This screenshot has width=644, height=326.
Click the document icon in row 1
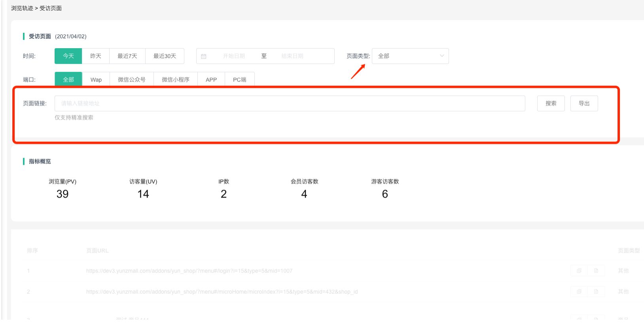click(596, 271)
